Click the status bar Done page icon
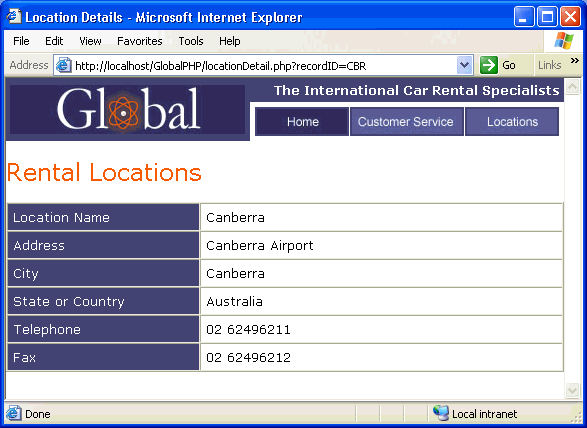The height and width of the screenshot is (428, 587). tap(13, 413)
